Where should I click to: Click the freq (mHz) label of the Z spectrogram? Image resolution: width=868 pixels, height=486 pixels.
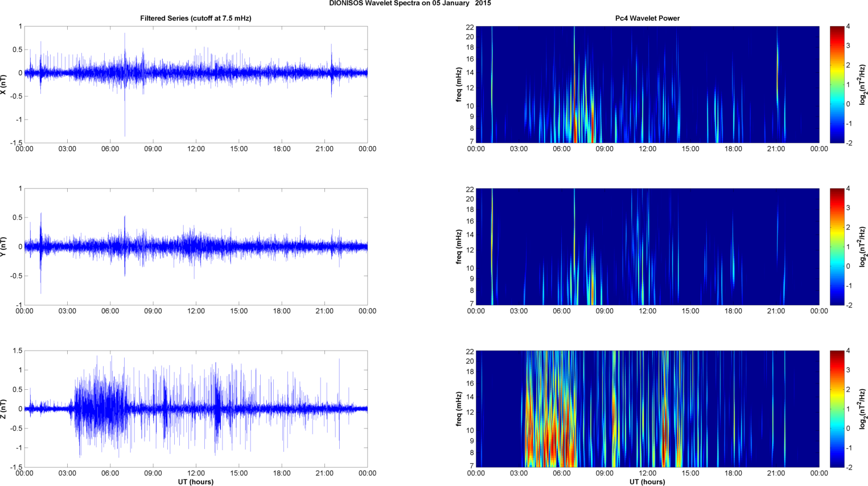point(458,409)
